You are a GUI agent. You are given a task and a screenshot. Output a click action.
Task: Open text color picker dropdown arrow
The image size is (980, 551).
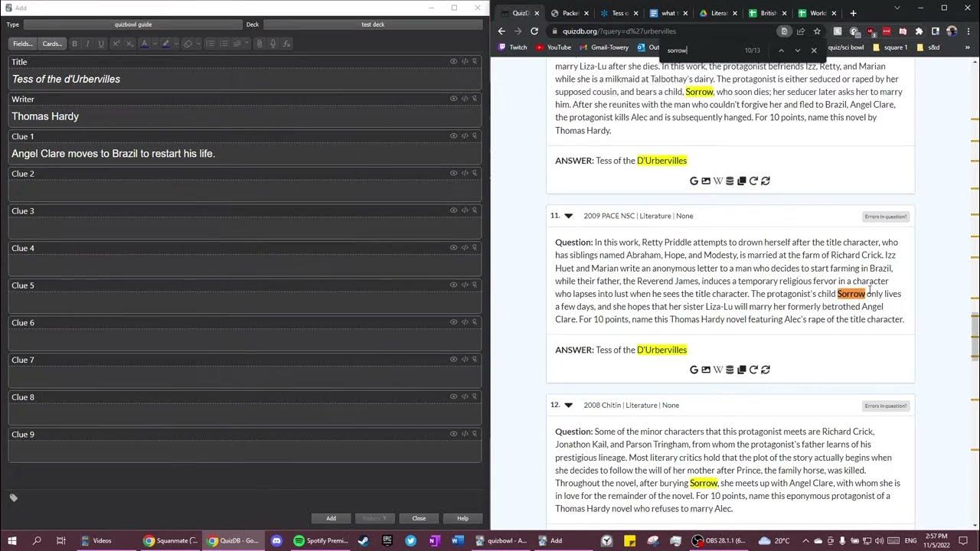[x=154, y=44]
